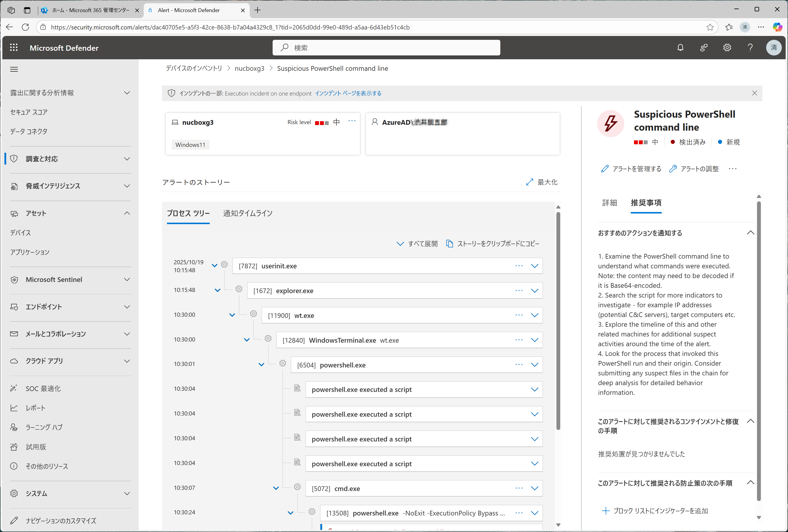Collapse the recommended actions section
Screen dimensions: 788x532
click(750, 233)
